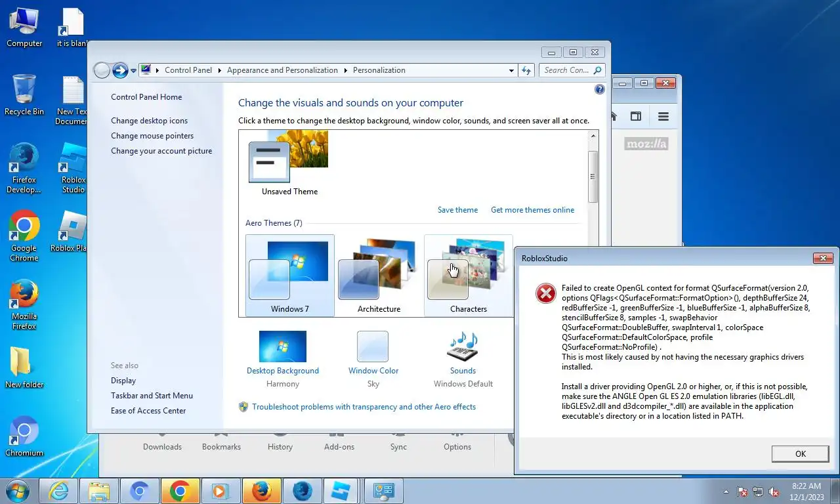840x504 pixels.
Task: Open Roblox Studio desktop shortcut
Action: coord(73,168)
